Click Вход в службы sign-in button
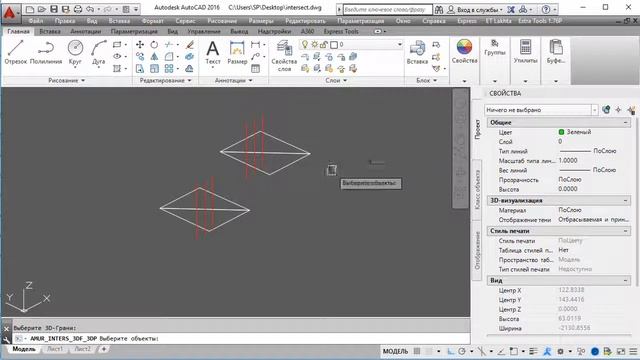This screenshot has width=640, height=360. 475,9
